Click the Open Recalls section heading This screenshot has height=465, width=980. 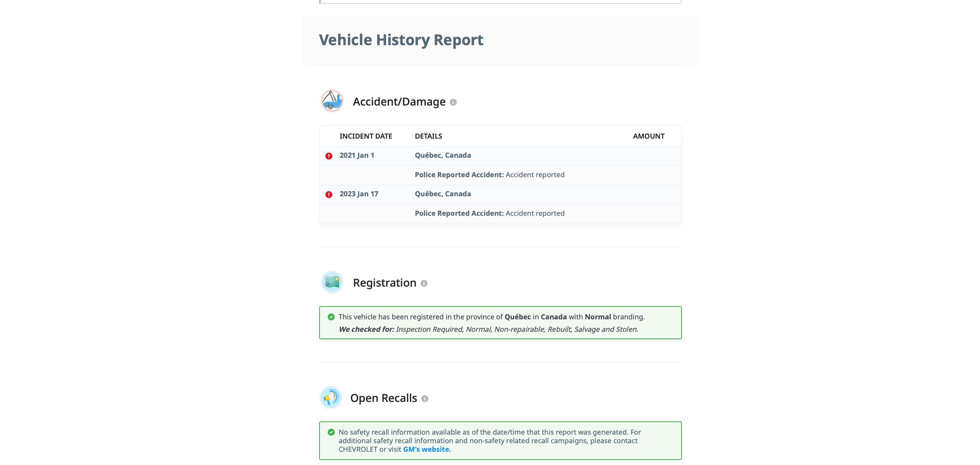click(384, 398)
